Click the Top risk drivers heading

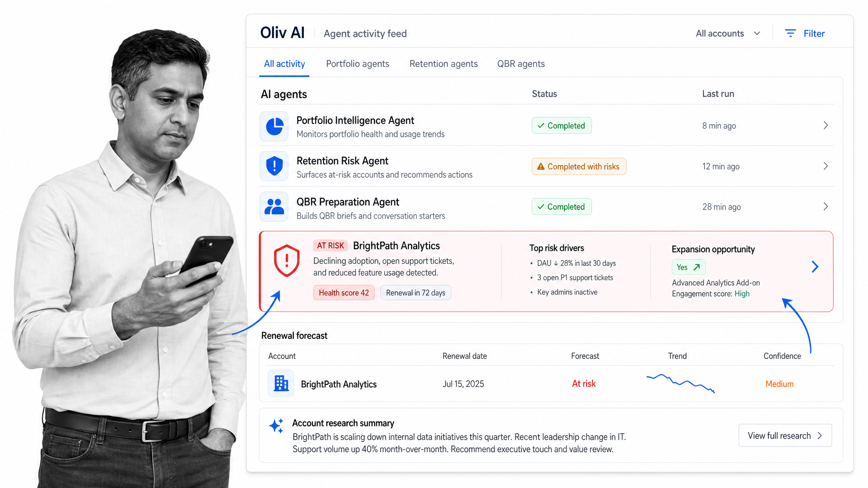[556, 248]
